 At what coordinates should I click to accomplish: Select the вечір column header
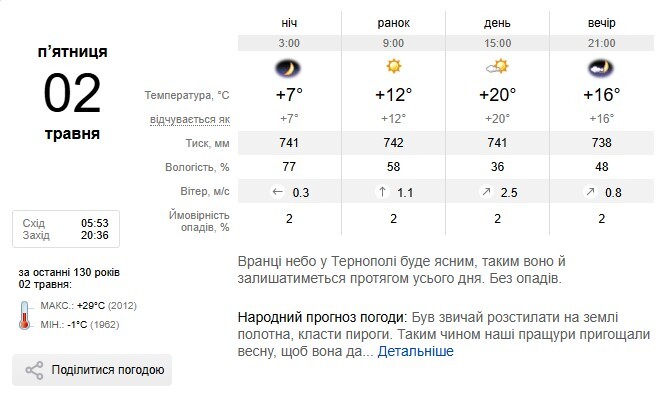(x=602, y=22)
